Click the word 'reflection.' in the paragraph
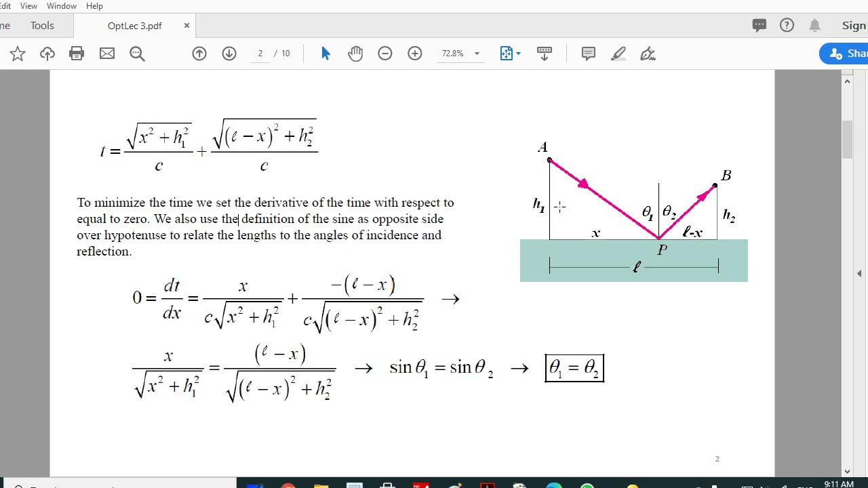The height and width of the screenshot is (488, 868). pyautogui.click(x=104, y=251)
